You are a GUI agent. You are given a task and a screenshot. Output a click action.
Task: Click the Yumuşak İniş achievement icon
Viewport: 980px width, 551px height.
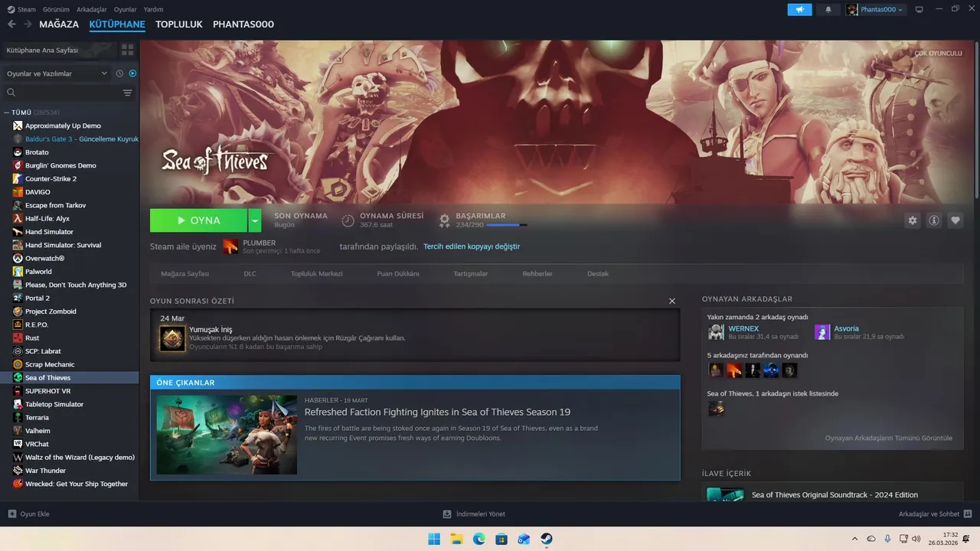[x=172, y=338]
